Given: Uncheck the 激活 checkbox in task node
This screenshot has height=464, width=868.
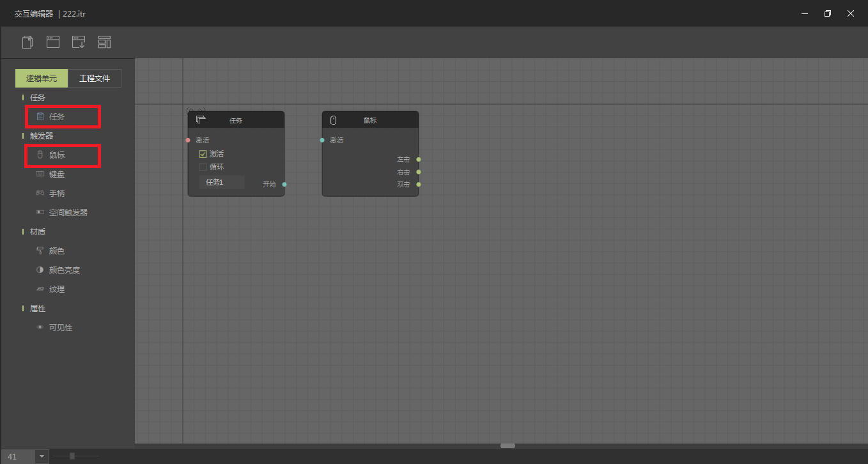Looking at the screenshot, I should click(x=203, y=154).
